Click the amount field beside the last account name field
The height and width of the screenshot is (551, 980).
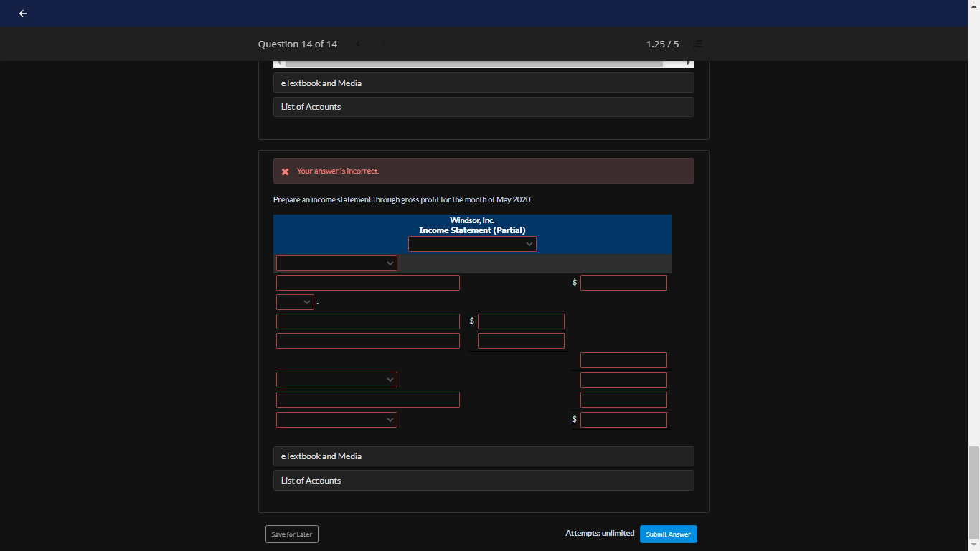tap(623, 400)
